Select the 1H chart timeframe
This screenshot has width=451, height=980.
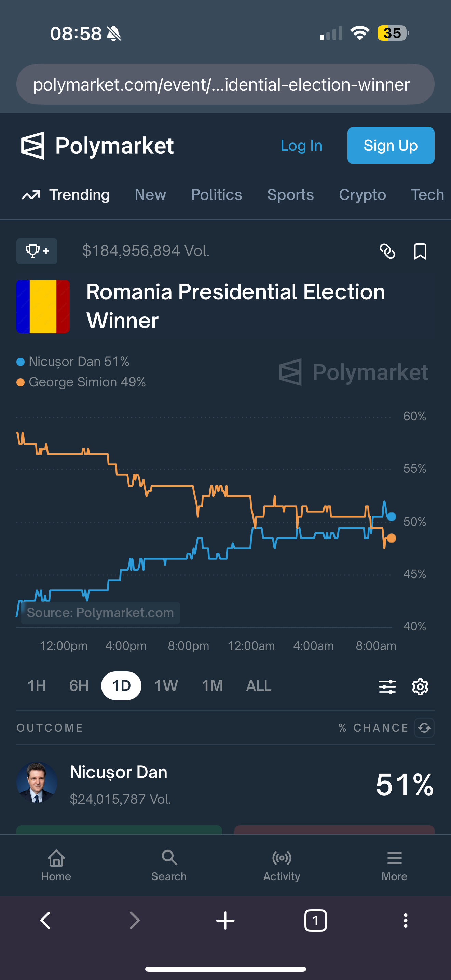37,686
